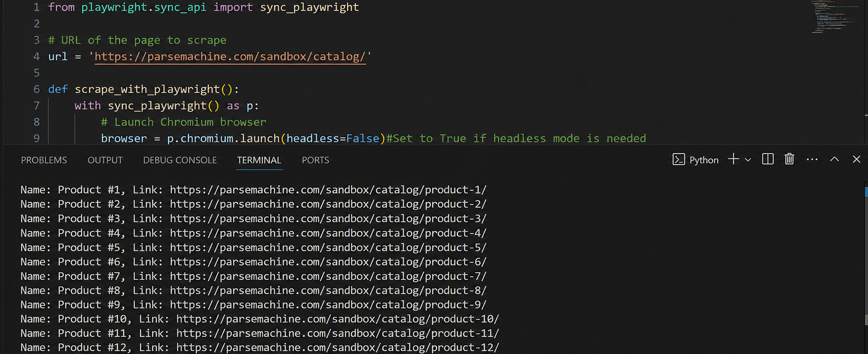The width and height of the screenshot is (868, 354).
Task: Open the launch profile dropdown arrow
Action: coord(748,160)
